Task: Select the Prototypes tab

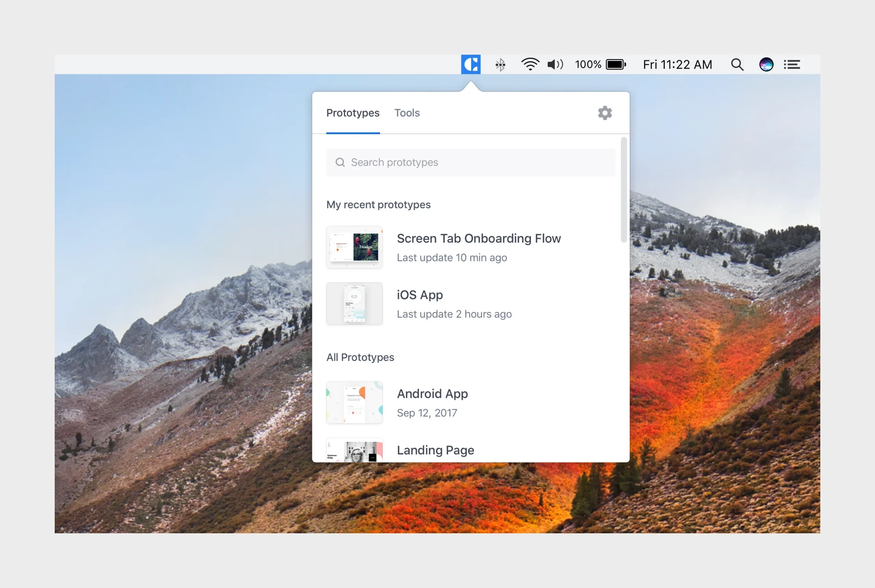Action: point(352,113)
